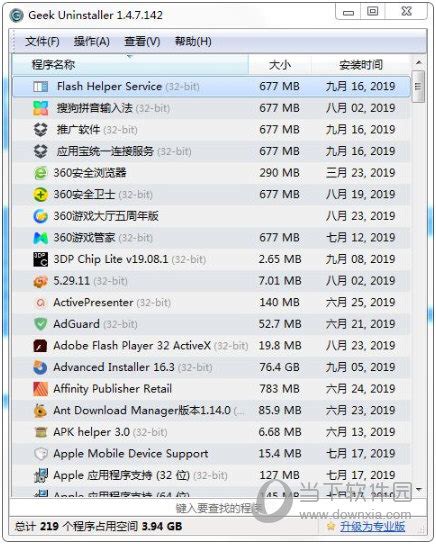This screenshot has height=544, width=436.
Task: Click the Geek Uninstaller title bar logo
Action: pyautogui.click(x=17, y=15)
